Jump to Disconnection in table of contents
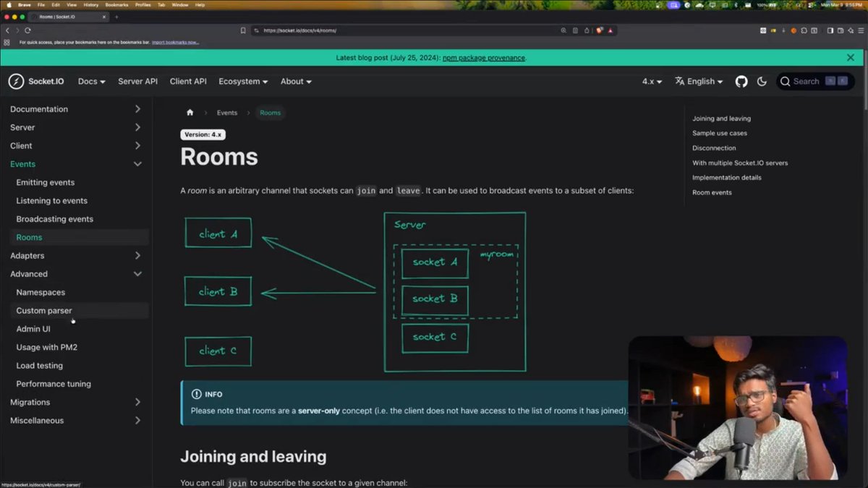The height and width of the screenshot is (488, 868). pyautogui.click(x=714, y=148)
